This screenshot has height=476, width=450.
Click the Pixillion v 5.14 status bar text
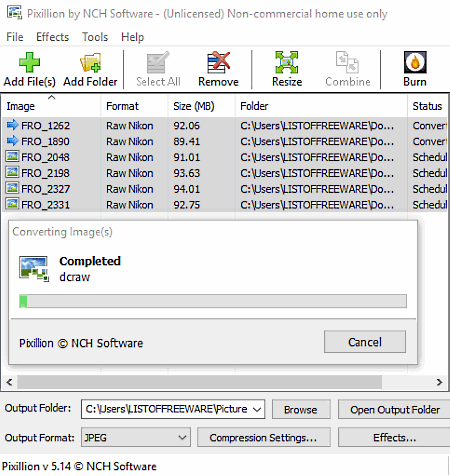pos(79,466)
